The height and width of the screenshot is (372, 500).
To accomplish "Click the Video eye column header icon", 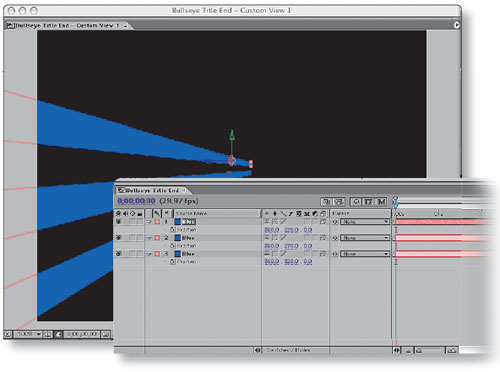I will coord(119,213).
